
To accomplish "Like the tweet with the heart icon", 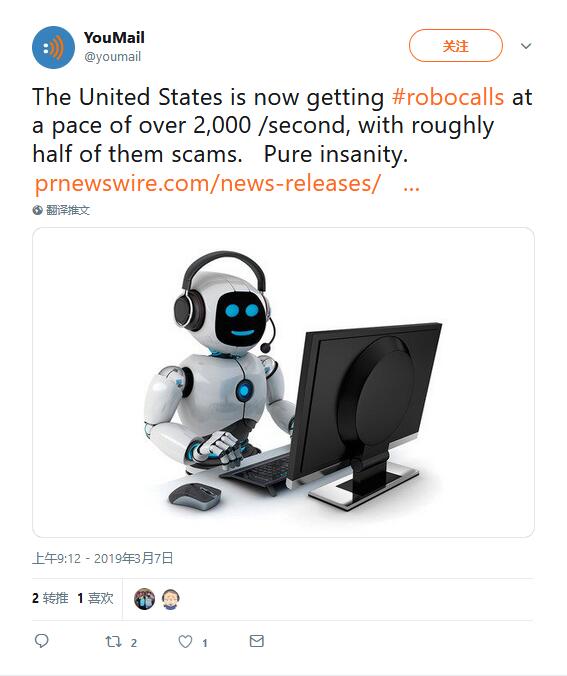I will pos(185,642).
